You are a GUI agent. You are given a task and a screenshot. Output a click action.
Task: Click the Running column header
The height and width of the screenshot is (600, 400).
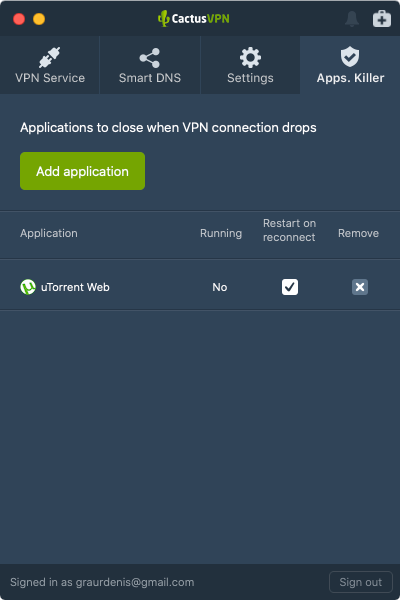pos(221,233)
